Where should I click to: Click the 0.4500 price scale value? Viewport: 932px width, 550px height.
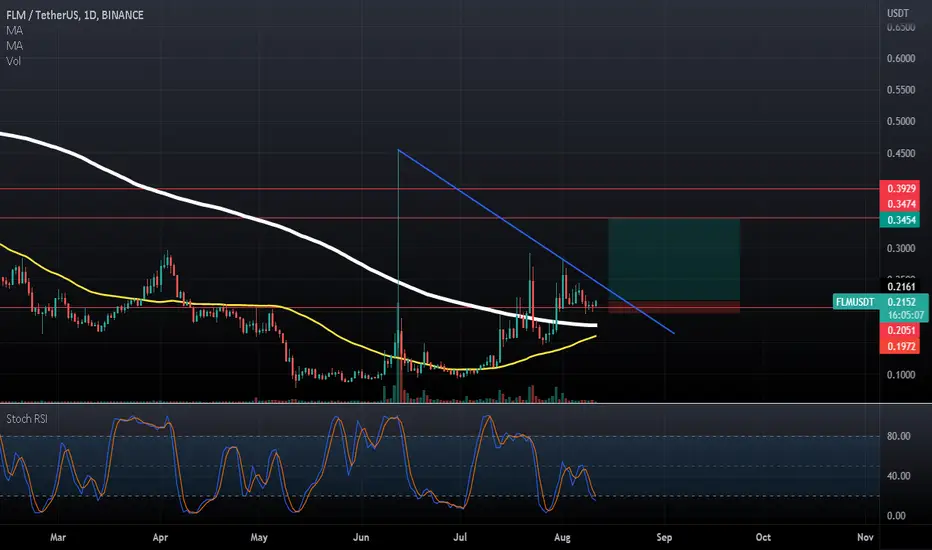(900, 153)
